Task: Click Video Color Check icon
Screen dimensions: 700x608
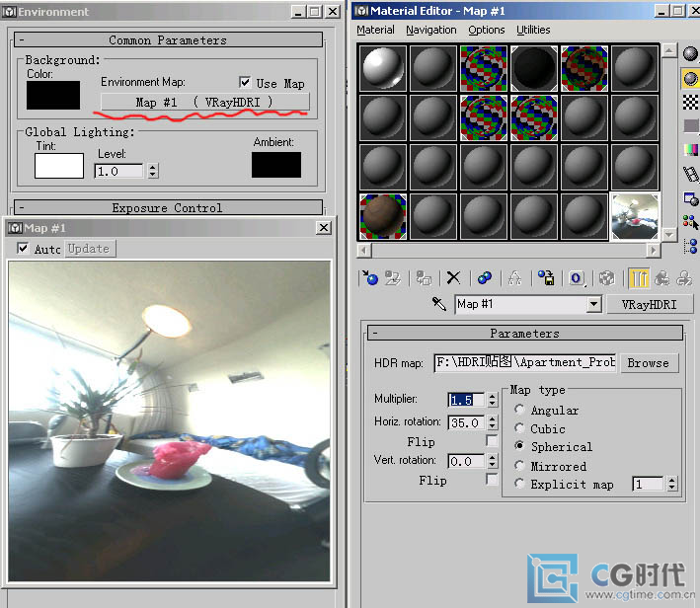Action: click(x=690, y=150)
